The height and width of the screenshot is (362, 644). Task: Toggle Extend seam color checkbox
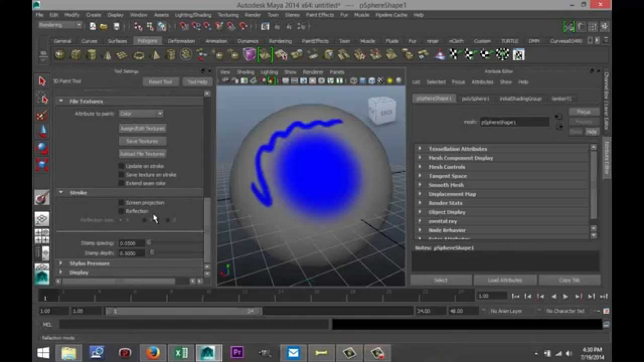point(121,183)
